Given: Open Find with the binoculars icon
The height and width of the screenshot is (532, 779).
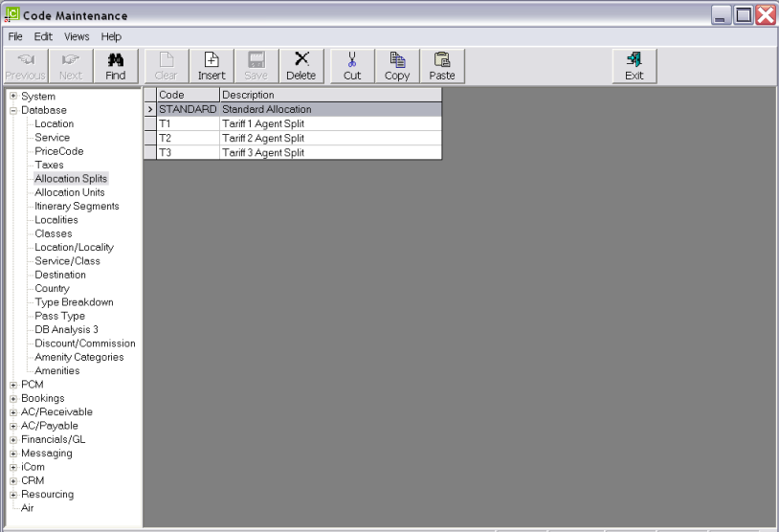Looking at the screenshot, I should (115, 66).
